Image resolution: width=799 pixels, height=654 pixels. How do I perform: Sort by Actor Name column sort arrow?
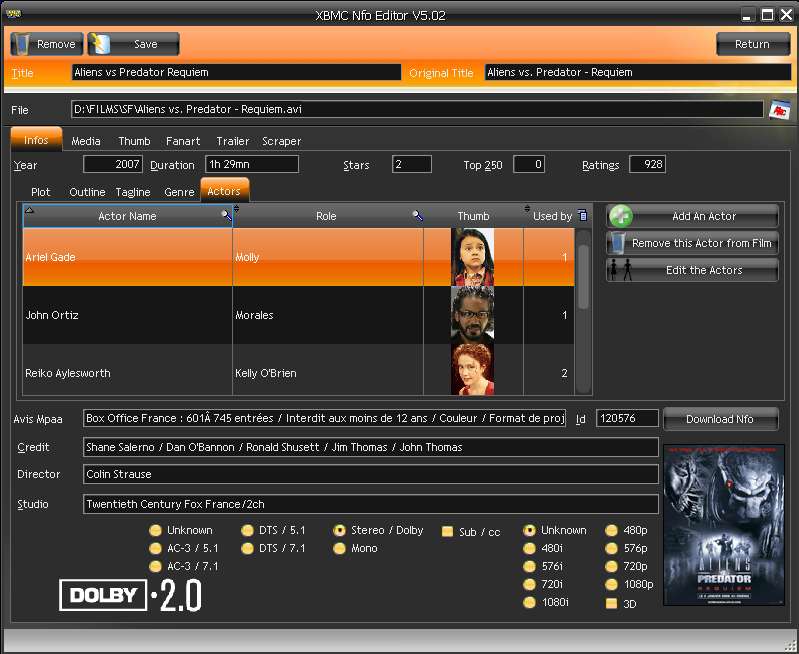(x=30, y=210)
